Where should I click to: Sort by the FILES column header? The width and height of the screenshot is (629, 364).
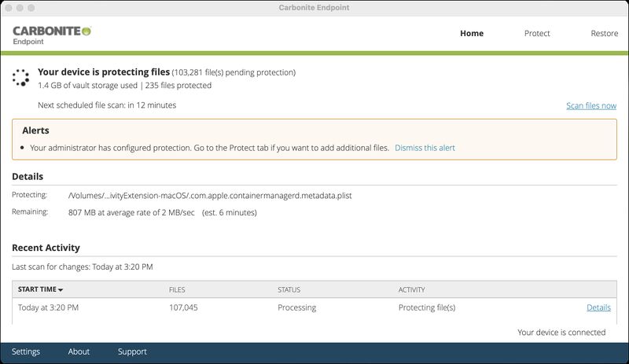(177, 290)
